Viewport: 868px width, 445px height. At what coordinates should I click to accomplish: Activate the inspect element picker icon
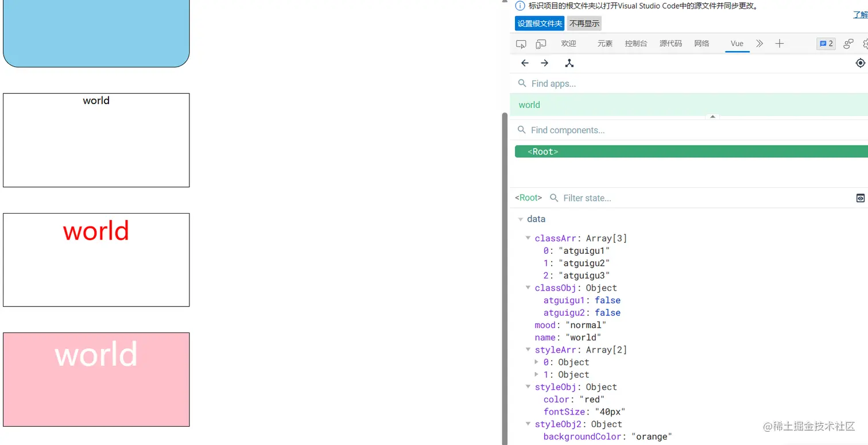point(521,44)
